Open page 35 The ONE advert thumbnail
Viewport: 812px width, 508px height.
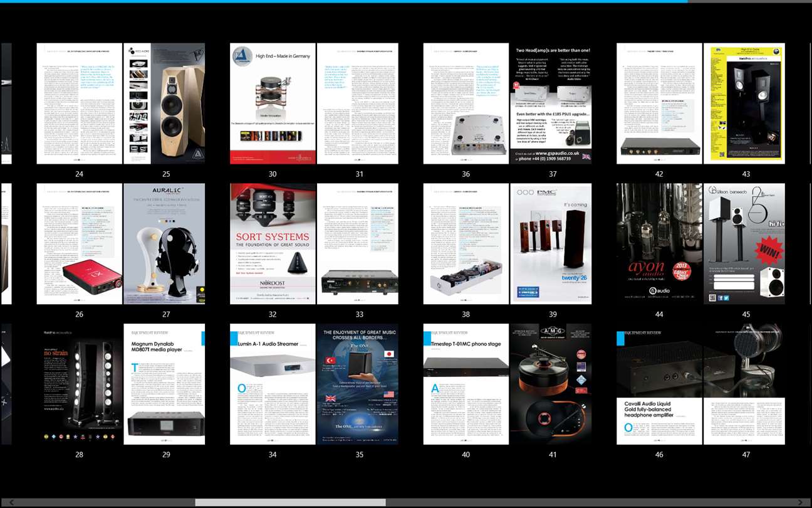click(x=358, y=384)
